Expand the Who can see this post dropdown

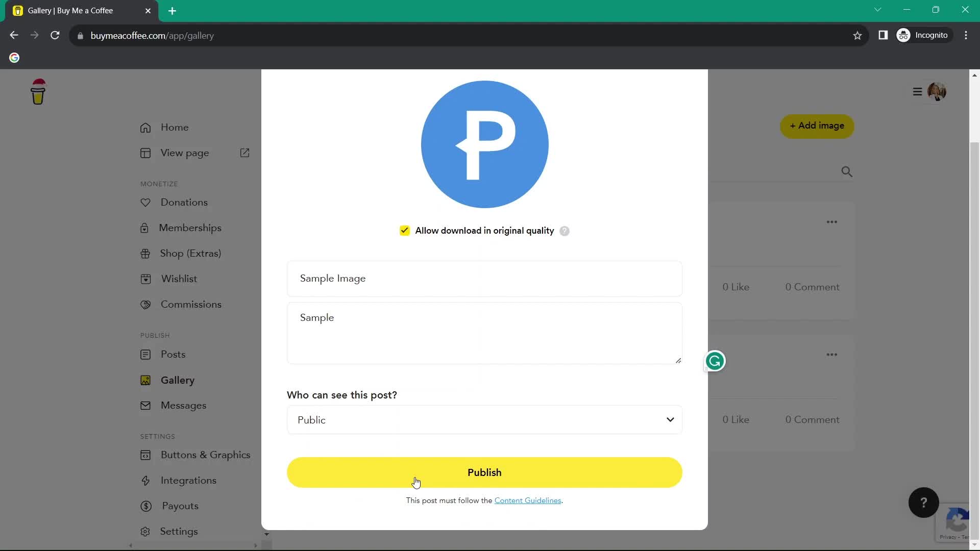(x=484, y=420)
